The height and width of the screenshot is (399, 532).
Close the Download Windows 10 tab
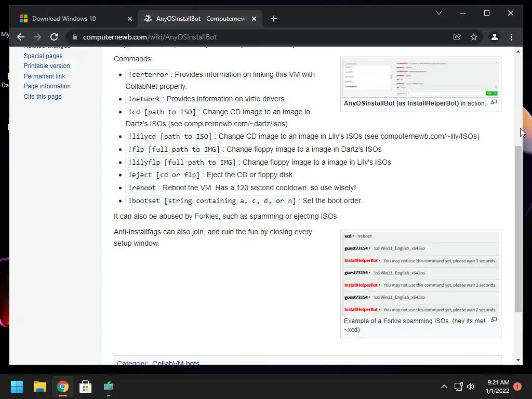(129, 19)
